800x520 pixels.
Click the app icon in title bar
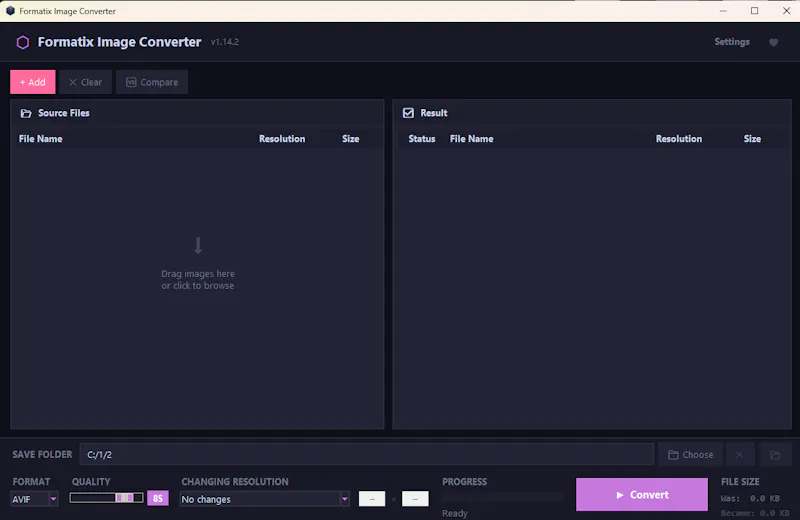[10, 11]
